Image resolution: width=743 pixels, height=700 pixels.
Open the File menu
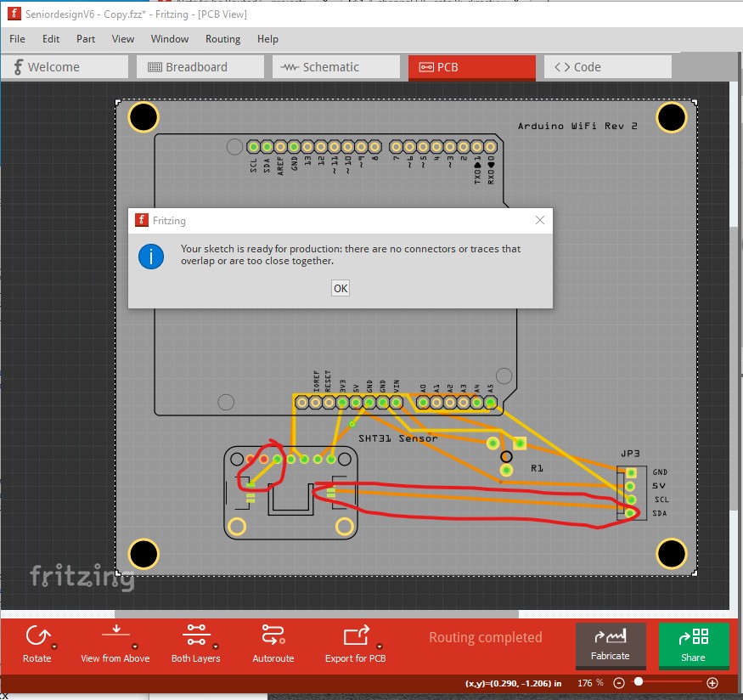17,39
